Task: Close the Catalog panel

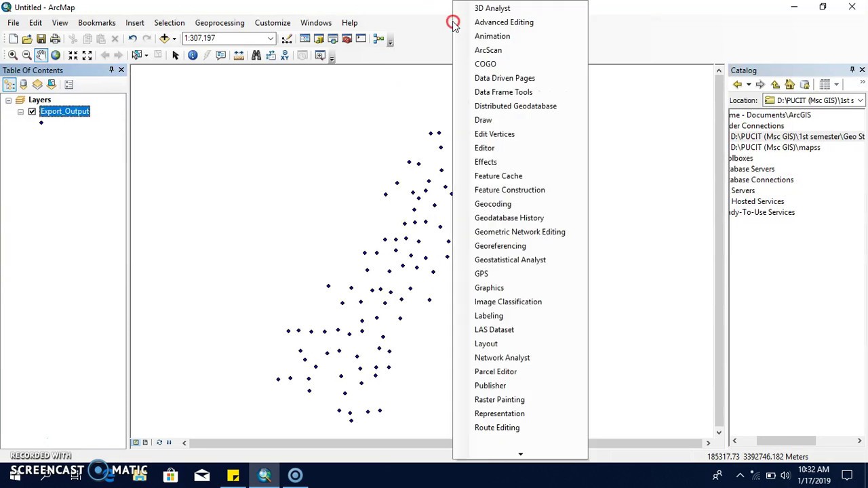Action: pyautogui.click(x=862, y=70)
